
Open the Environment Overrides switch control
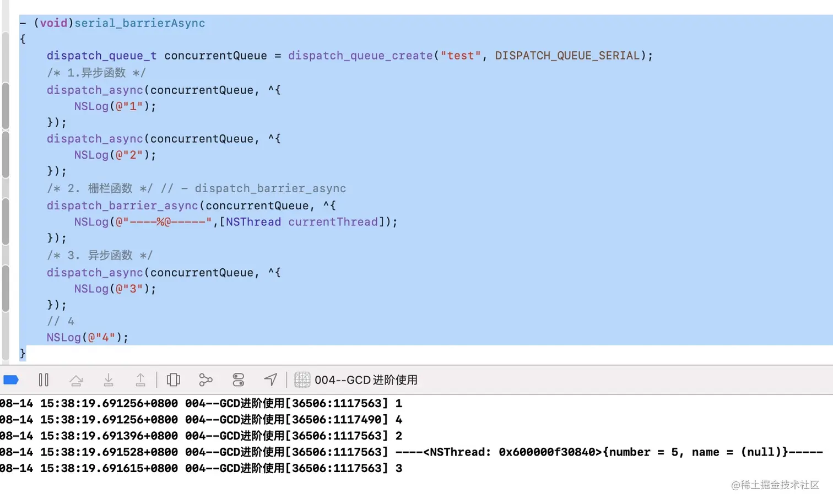238,380
